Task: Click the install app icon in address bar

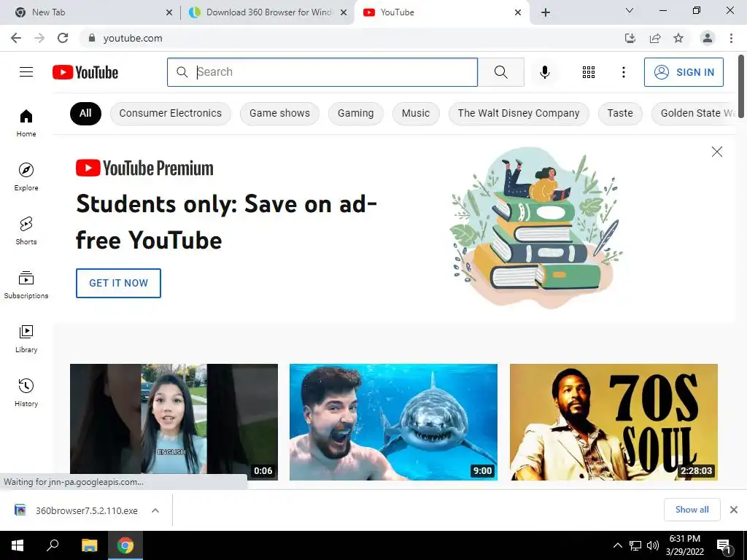Action: point(630,38)
